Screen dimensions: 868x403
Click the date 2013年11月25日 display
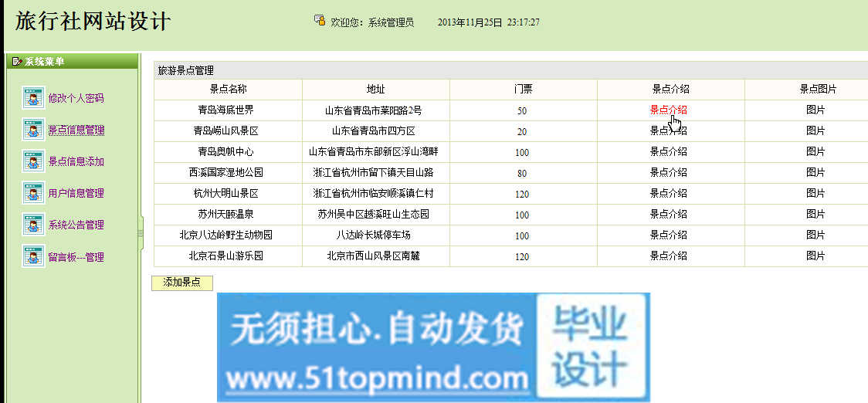(x=470, y=22)
